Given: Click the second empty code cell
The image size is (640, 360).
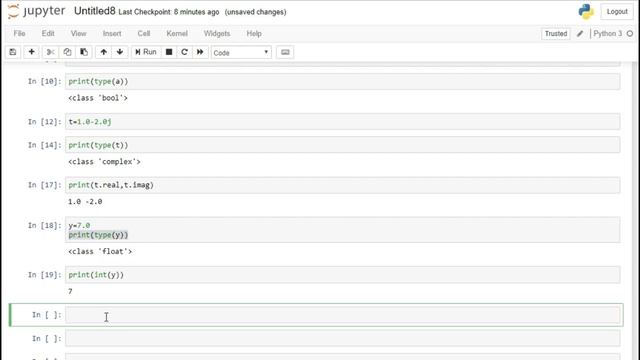Looking at the screenshot, I should (342, 338).
